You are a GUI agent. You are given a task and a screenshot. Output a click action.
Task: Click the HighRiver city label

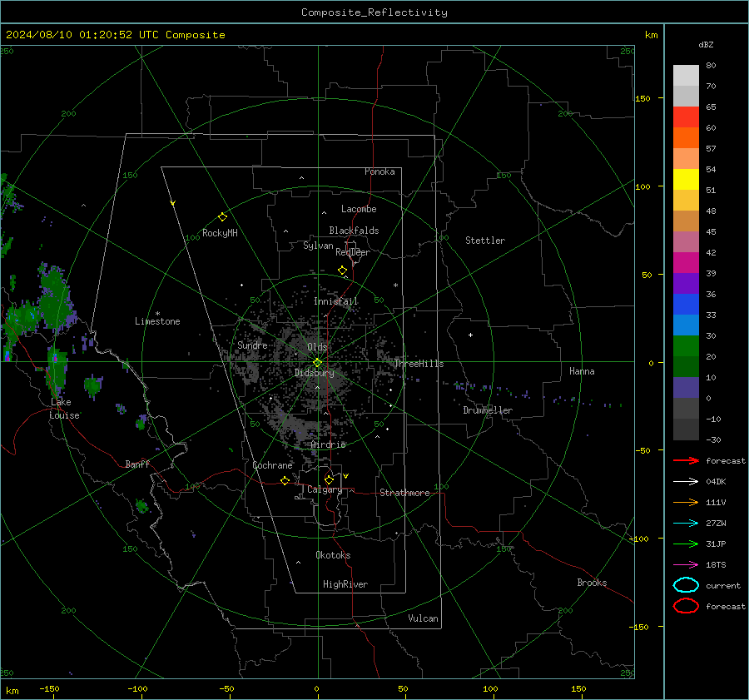coord(345,584)
